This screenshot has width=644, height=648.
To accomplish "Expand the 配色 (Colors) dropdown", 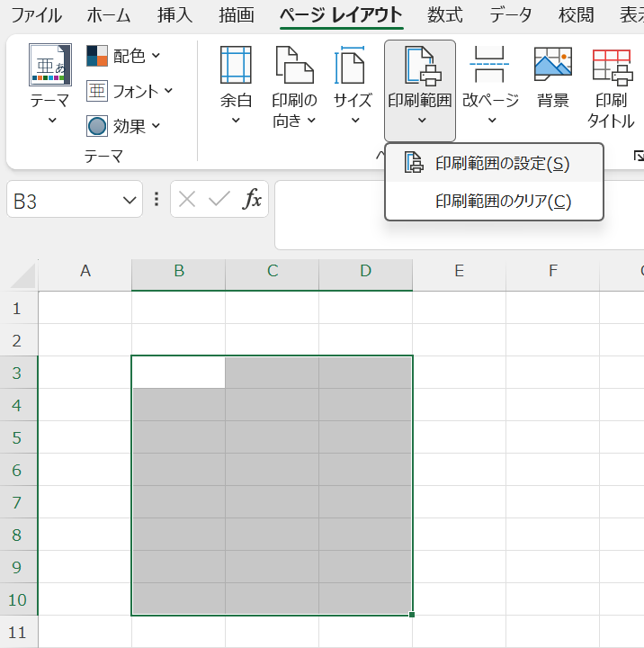I will point(124,56).
